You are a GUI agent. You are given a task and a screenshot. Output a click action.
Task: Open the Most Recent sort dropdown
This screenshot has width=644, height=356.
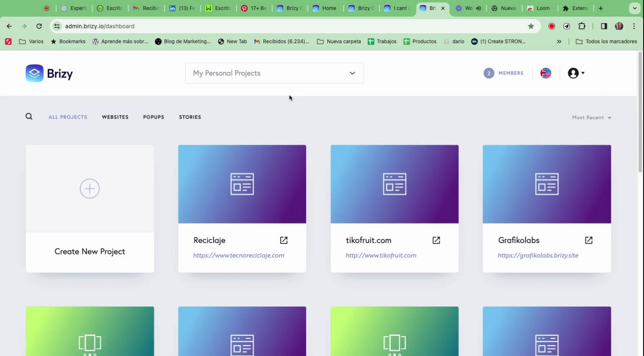pyautogui.click(x=592, y=118)
